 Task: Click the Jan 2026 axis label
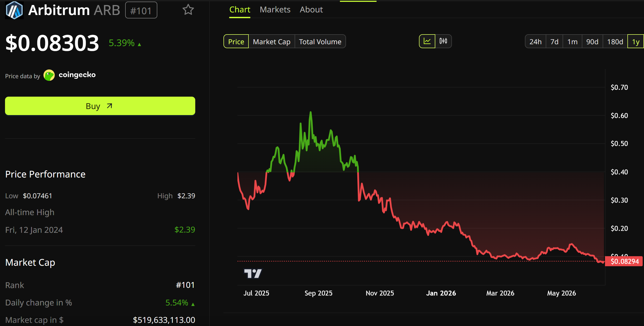pos(441,293)
